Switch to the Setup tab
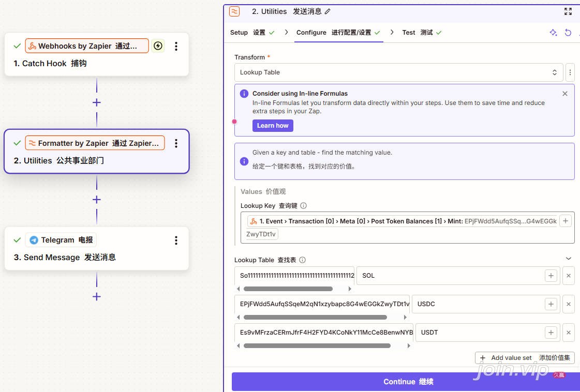The width and height of the screenshot is (580, 392). click(252, 33)
